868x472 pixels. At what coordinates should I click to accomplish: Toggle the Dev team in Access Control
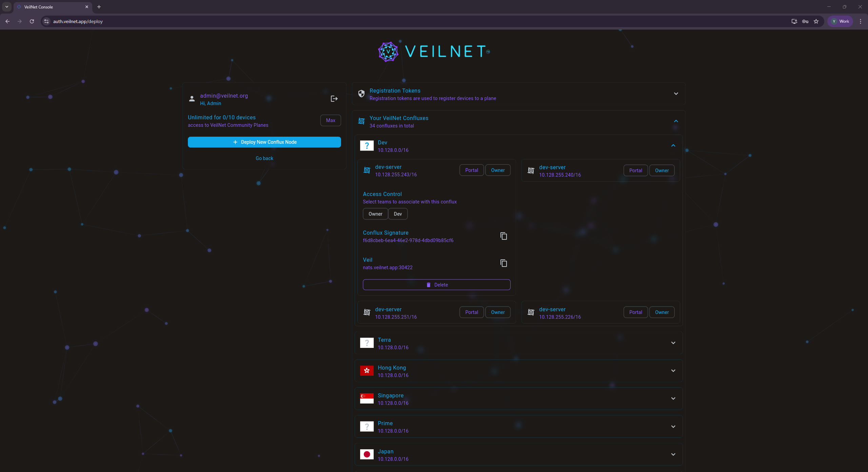tap(397, 214)
